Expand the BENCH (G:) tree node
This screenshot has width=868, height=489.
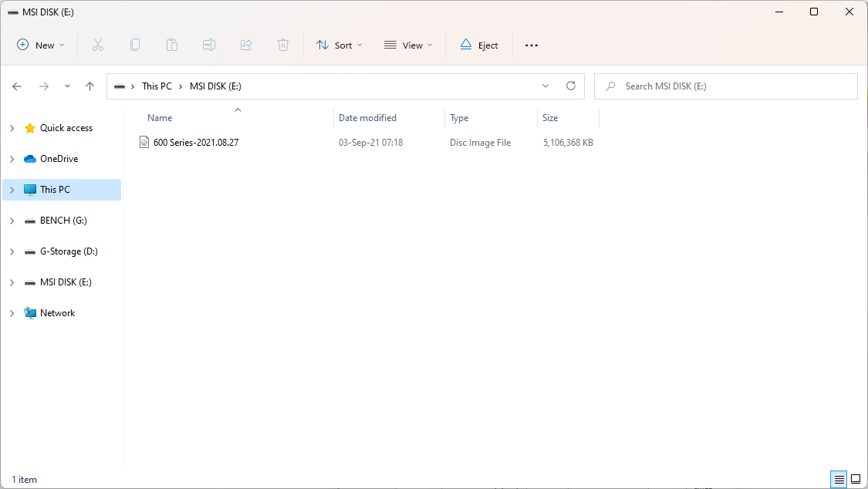[12, 221]
